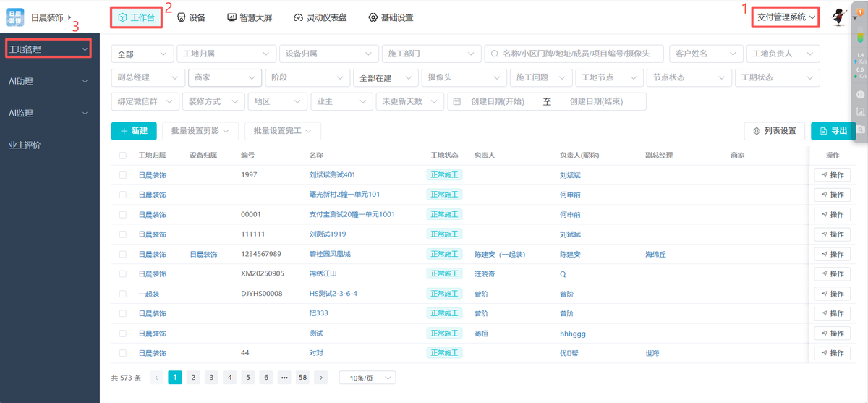Open the 施工部门 filter dropdown
This screenshot has width=868, height=403.
coord(431,54)
